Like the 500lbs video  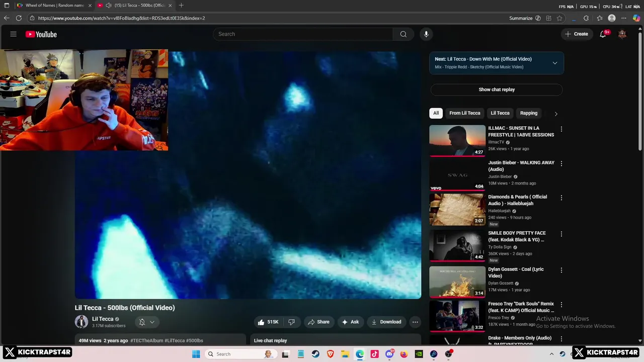pyautogui.click(x=267, y=322)
